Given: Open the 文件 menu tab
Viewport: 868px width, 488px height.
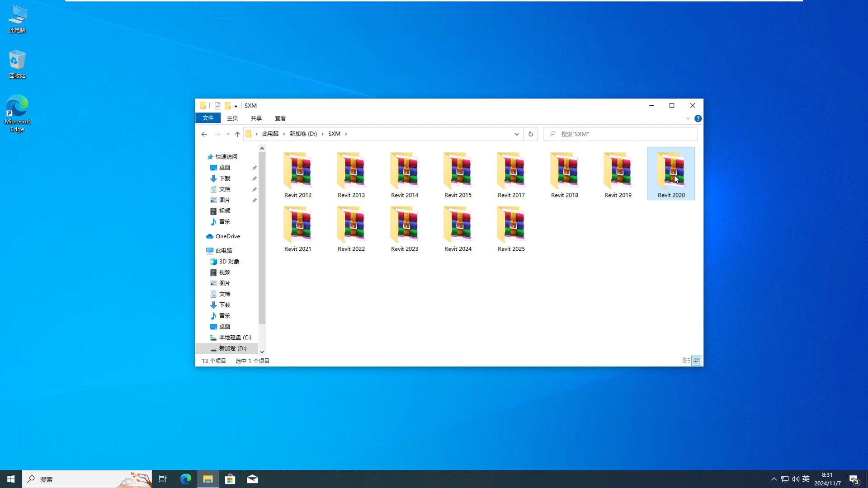Looking at the screenshot, I should tap(208, 118).
